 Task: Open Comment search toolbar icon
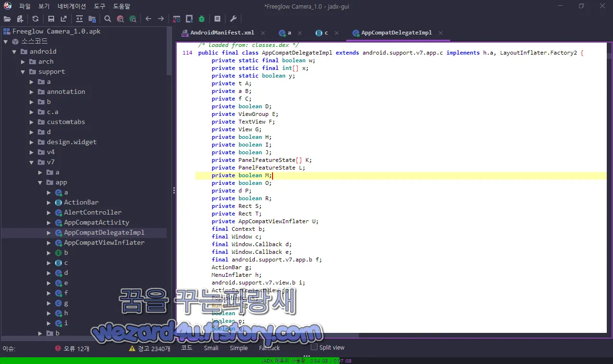(x=133, y=19)
